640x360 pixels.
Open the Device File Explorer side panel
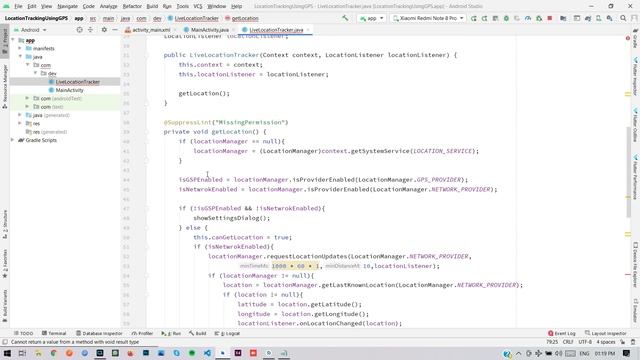[x=636, y=264]
